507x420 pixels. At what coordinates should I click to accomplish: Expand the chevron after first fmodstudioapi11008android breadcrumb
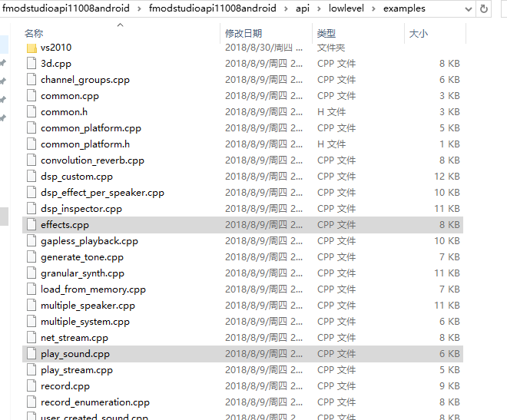point(139,8)
